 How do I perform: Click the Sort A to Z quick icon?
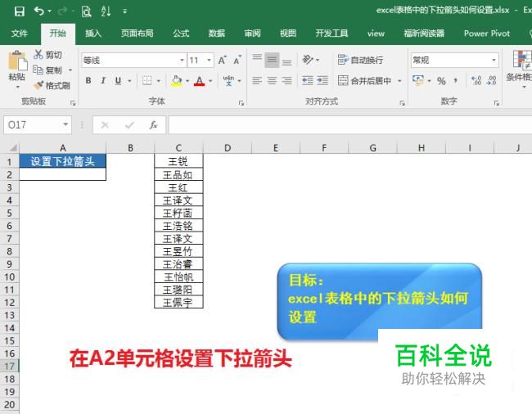106,11
